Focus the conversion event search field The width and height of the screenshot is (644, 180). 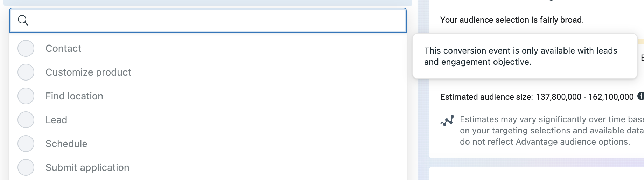coord(208,20)
